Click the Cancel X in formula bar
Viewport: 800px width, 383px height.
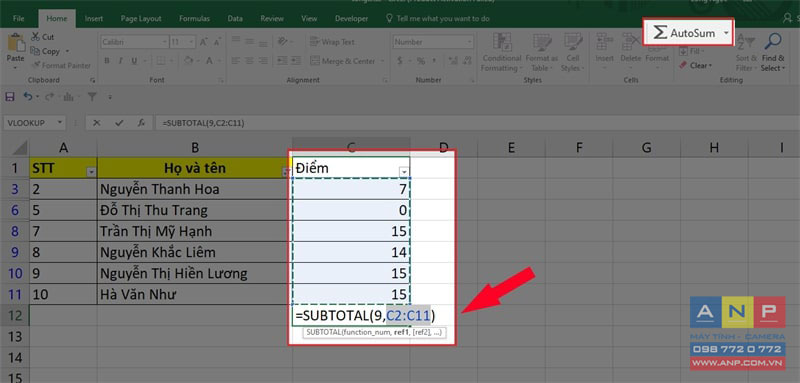point(96,123)
